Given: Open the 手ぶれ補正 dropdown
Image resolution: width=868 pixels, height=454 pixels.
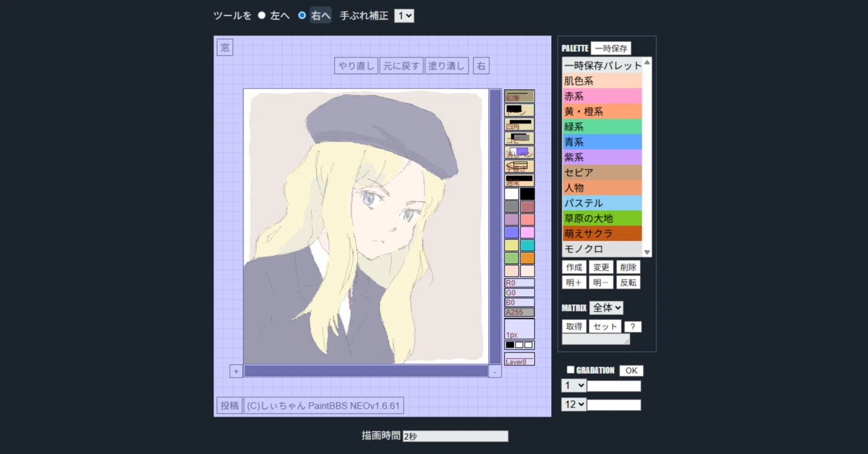Looking at the screenshot, I should tap(404, 16).
